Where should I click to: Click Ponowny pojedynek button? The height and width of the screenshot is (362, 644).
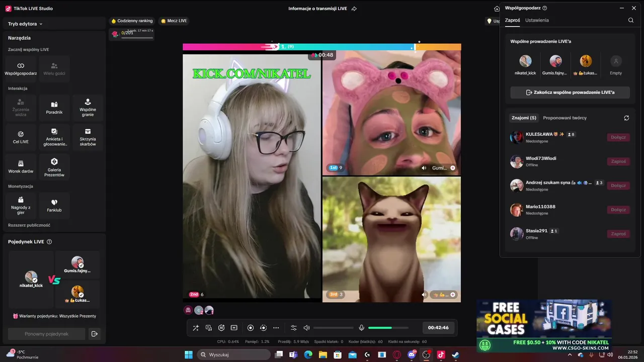(46, 334)
